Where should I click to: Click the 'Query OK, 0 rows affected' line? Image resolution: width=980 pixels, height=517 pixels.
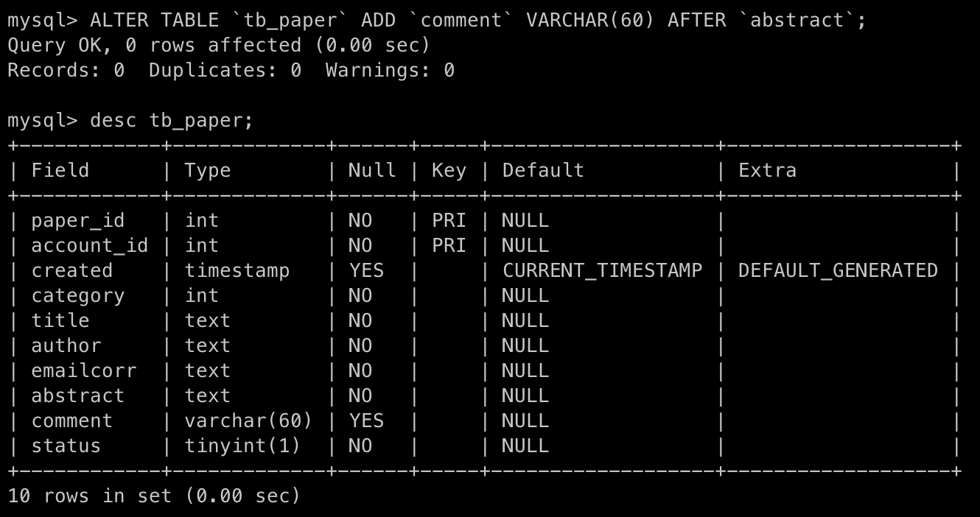[219, 46]
